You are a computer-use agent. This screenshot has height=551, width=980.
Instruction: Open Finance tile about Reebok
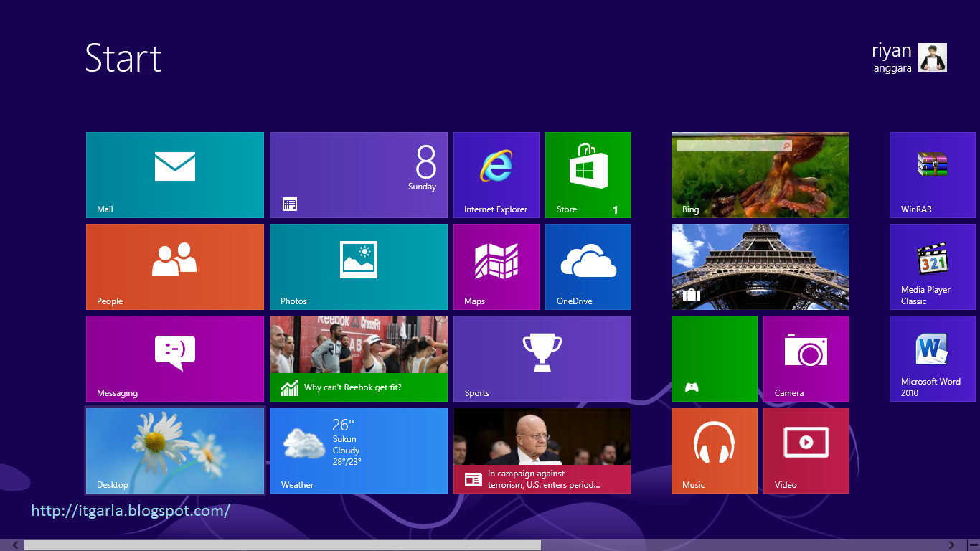(359, 359)
